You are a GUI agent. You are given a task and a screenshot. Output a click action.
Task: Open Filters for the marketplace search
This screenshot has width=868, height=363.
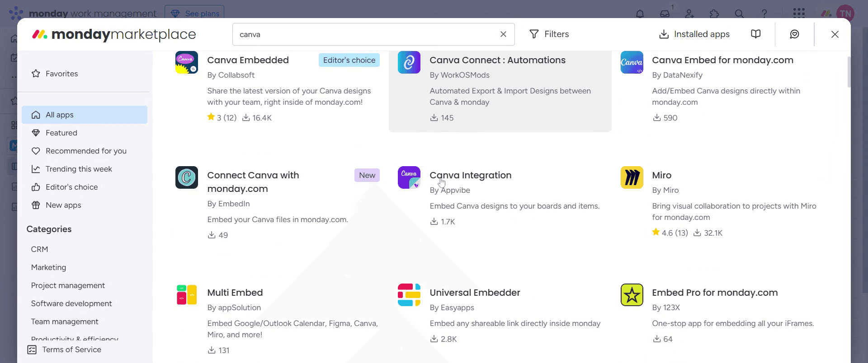coord(549,34)
